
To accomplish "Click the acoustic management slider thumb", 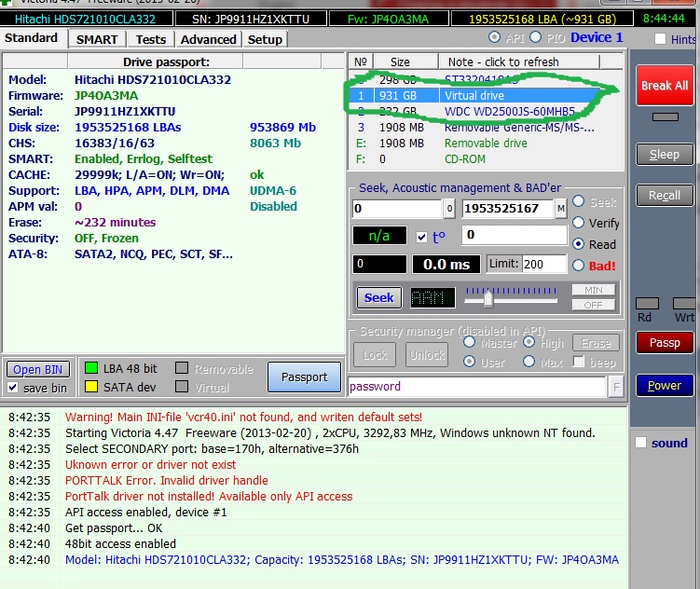I will (x=487, y=298).
